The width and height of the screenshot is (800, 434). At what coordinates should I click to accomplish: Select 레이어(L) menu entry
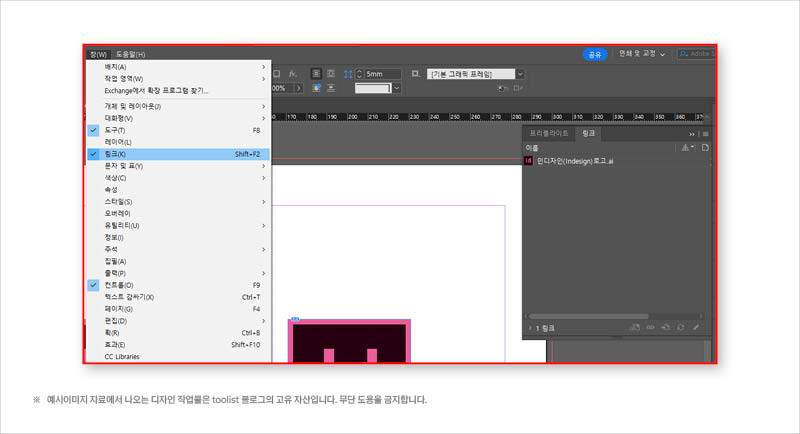(178, 142)
